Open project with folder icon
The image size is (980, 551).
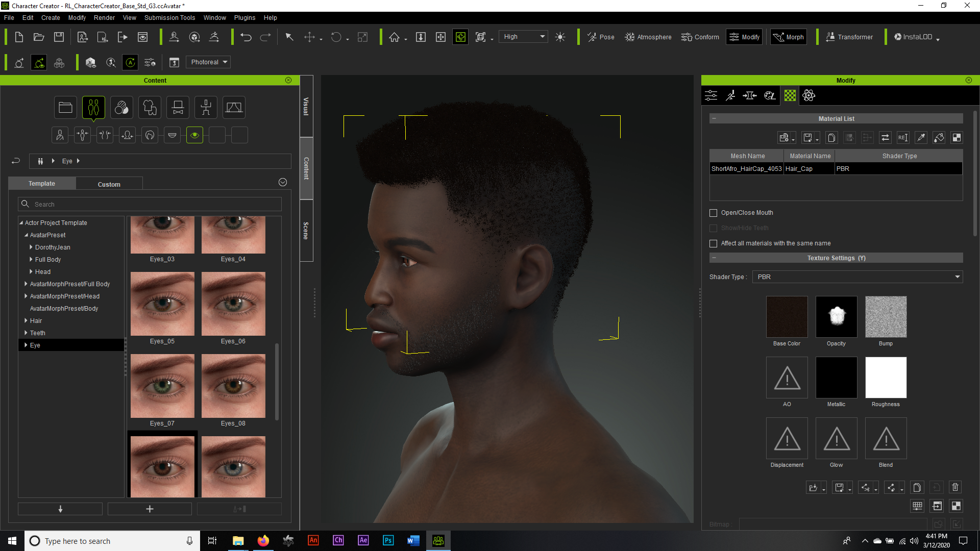pos(39,37)
